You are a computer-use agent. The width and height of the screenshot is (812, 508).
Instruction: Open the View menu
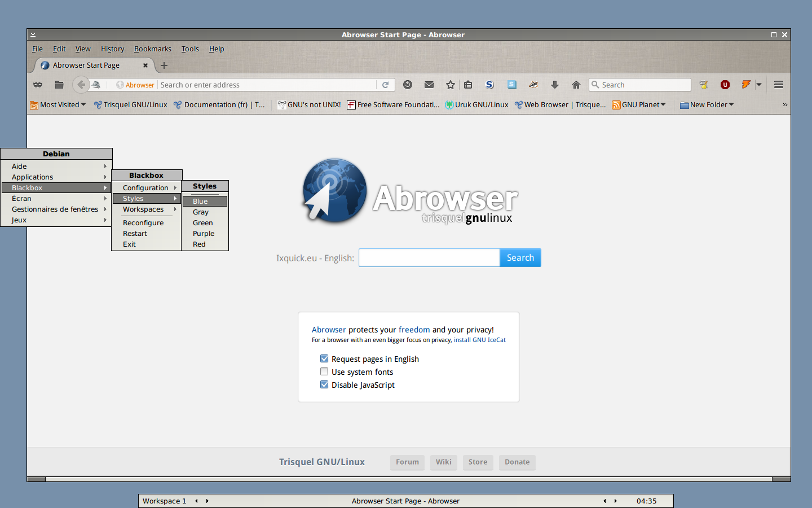pyautogui.click(x=83, y=49)
